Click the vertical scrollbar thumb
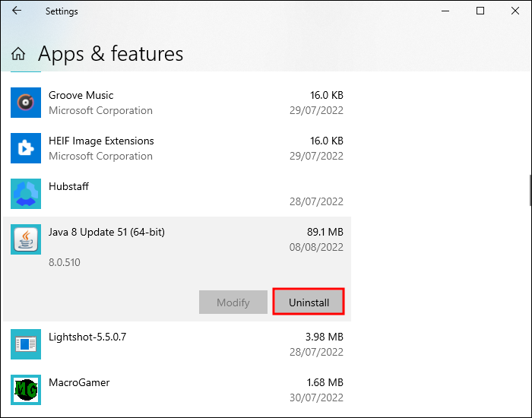The image size is (532, 418). click(530, 191)
